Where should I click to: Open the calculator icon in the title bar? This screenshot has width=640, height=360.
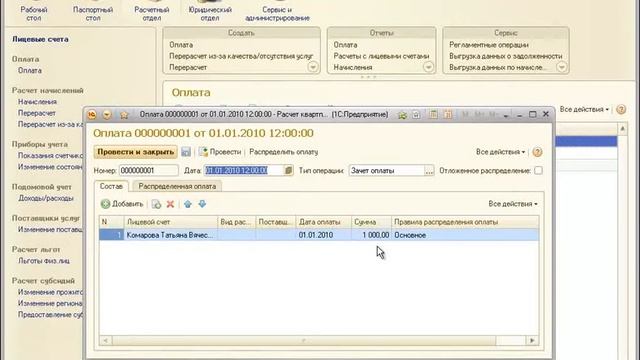[433, 115]
